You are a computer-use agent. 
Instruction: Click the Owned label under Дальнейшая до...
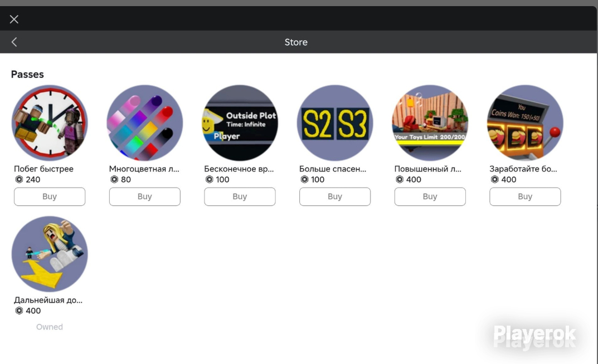coord(50,327)
